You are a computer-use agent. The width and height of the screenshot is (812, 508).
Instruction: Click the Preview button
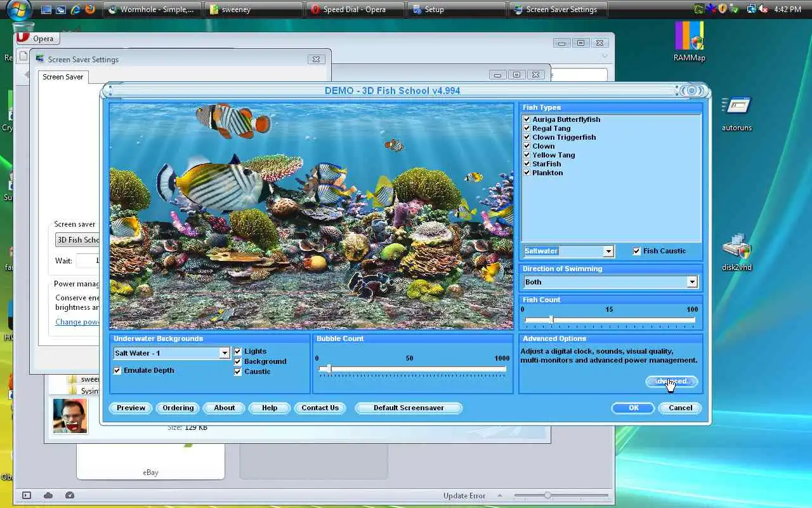tap(131, 408)
